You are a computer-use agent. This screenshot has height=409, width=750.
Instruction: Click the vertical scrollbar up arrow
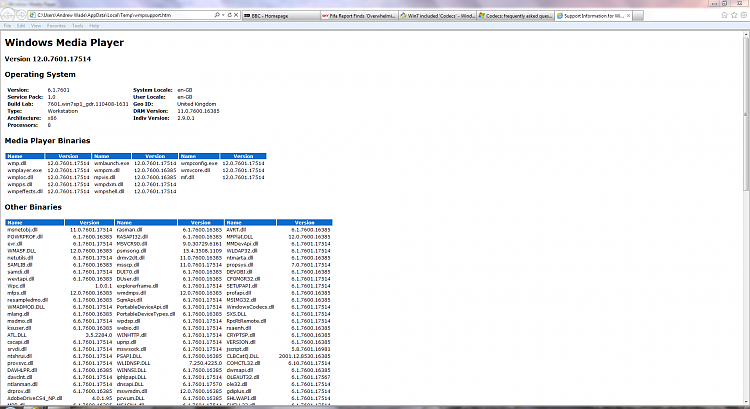[746, 34]
